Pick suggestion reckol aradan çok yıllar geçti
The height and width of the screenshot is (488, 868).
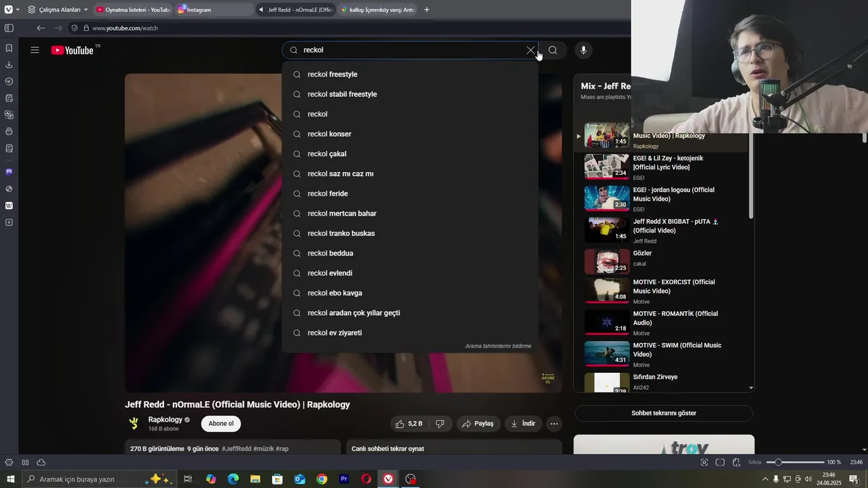(410, 313)
